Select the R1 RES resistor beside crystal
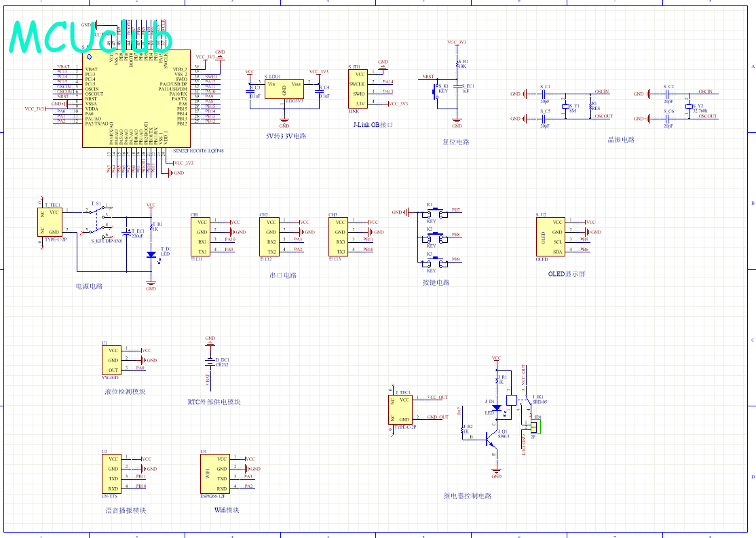The image size is (756, 538). [x=591, y=107]
